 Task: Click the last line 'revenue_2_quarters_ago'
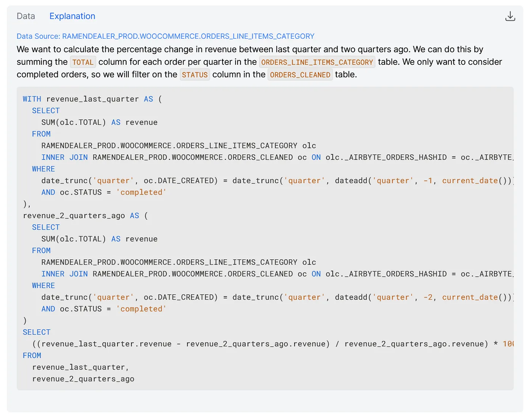click(x=83, y=379)
